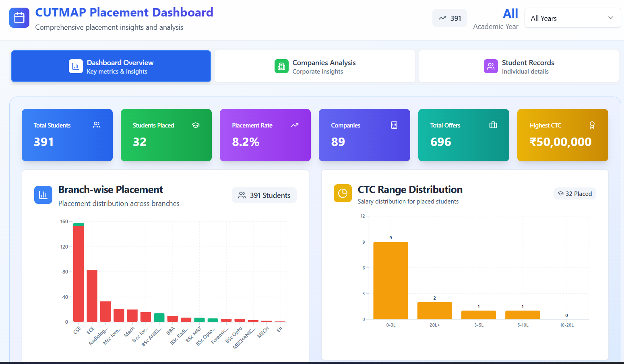Click the Branch-wise Placement heading
This screenshot has height=364, width=624.
111,190
